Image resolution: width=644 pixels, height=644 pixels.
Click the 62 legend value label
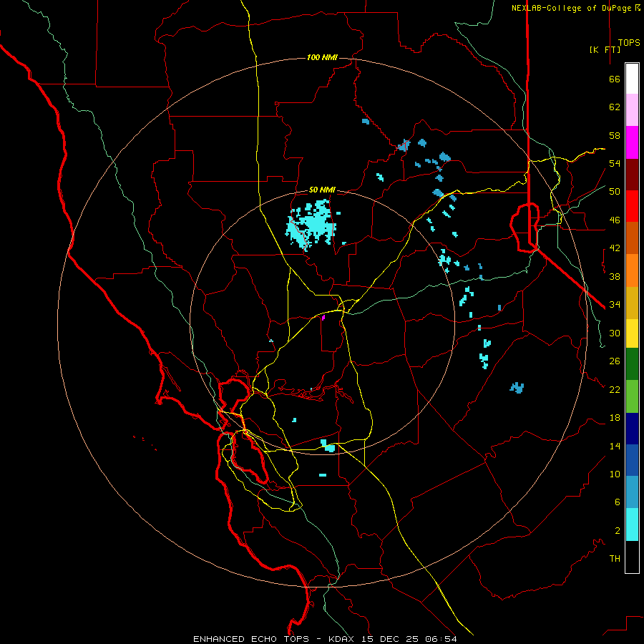click(x=615, y=107)
